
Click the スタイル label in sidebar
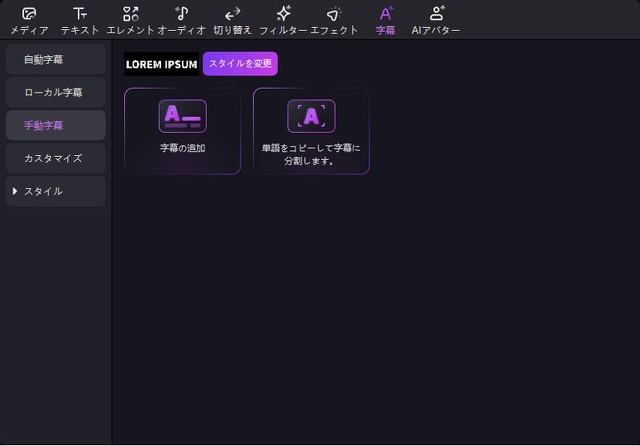43,191
